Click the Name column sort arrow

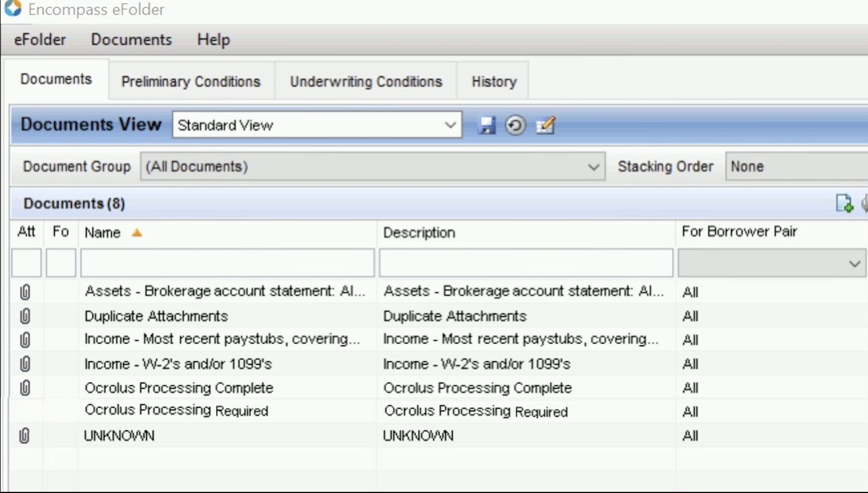(x=136, y=233)
